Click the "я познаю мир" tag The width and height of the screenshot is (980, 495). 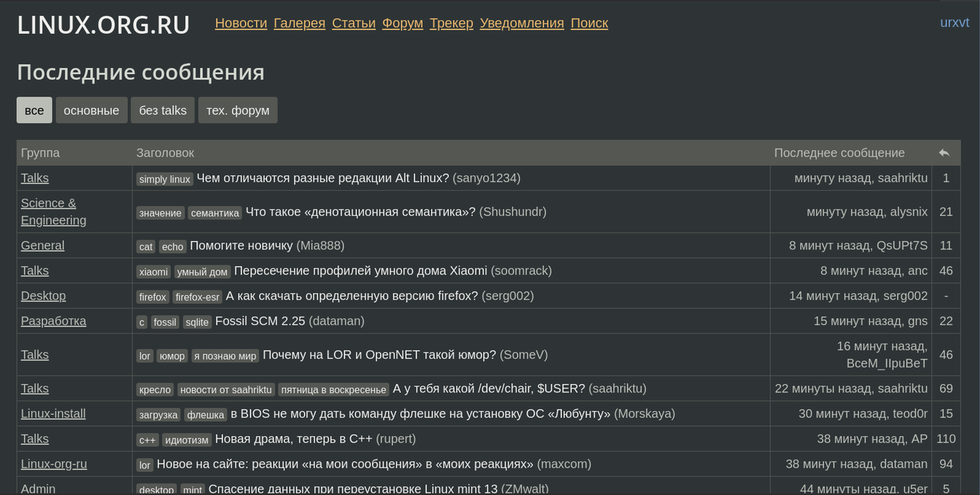point(225,356)
